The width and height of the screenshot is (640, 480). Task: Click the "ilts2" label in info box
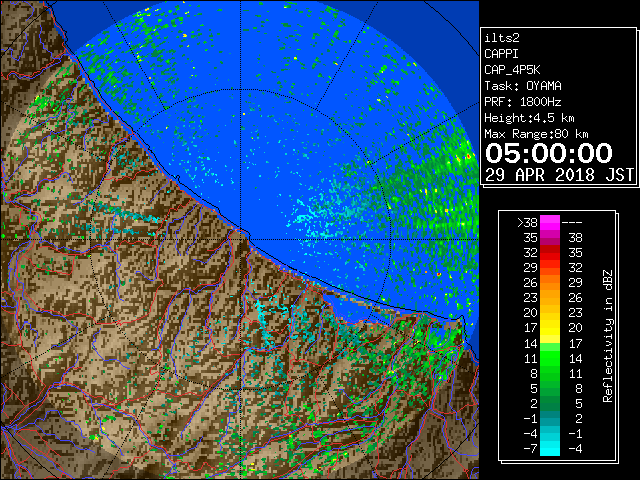(502, 38)
